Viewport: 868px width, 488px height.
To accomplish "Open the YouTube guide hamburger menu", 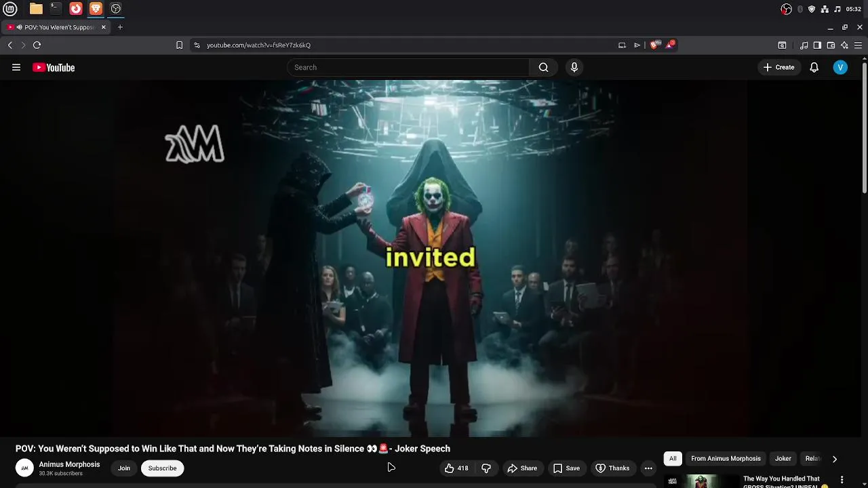I will [x=16, y=67].
